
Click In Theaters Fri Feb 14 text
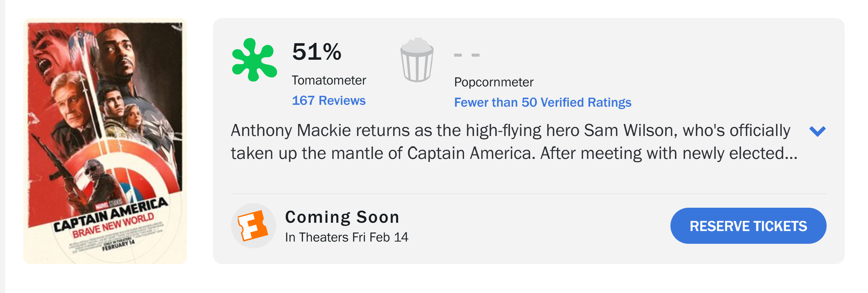pyautogui.click(x=346, y=237)
